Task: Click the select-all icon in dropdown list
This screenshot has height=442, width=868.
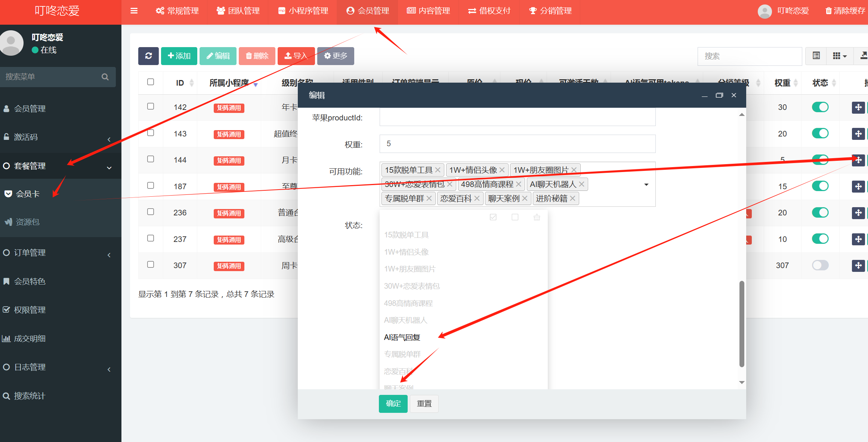Action: point(493,217)
